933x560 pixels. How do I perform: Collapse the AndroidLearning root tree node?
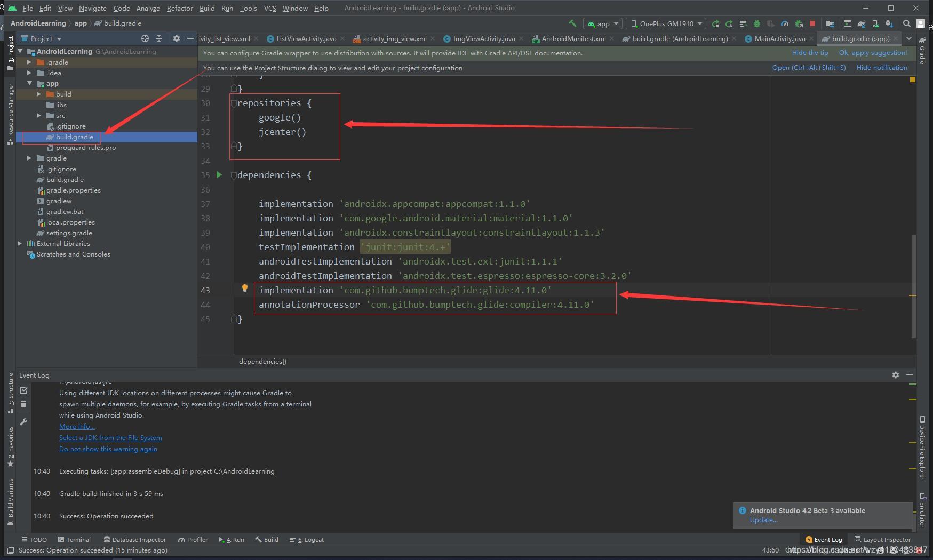20,51
